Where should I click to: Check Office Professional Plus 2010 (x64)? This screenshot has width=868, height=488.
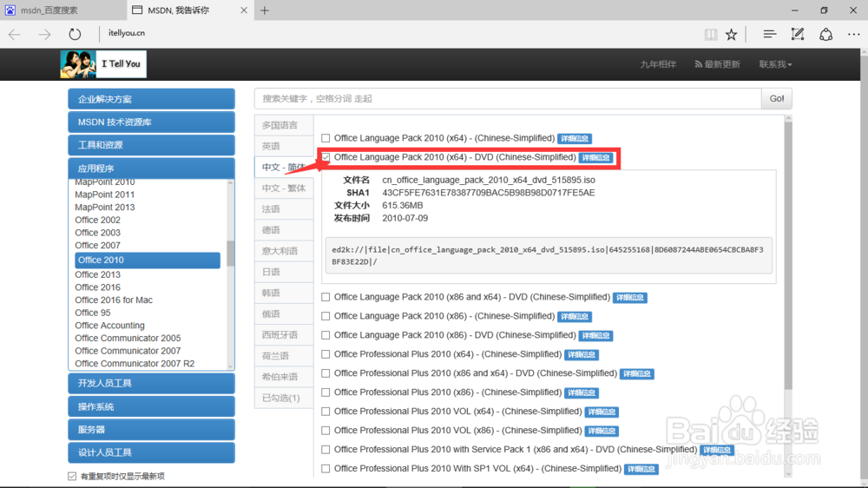[x=325, y=354]
